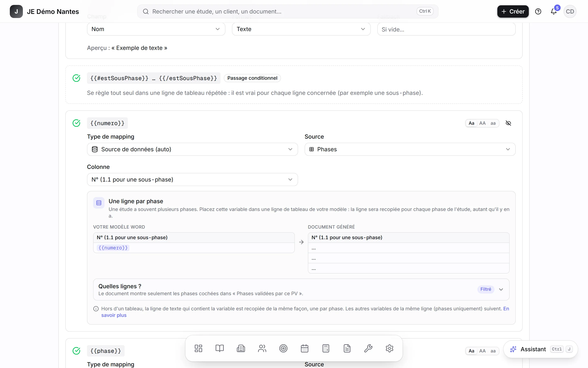This screenshot has height=368, width=588.
Task: Click the list icon beside Une ligne par phase
Action: point(99,203)
